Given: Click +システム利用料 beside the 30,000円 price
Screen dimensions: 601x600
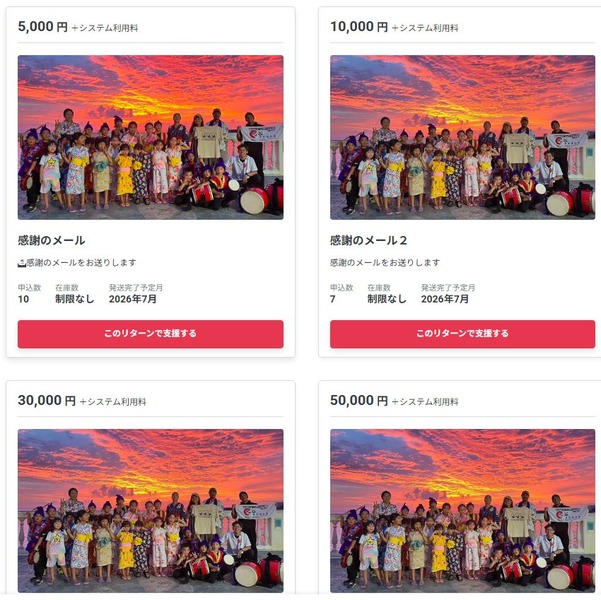Looking at the screenshot, I should (x=113, y=402).
